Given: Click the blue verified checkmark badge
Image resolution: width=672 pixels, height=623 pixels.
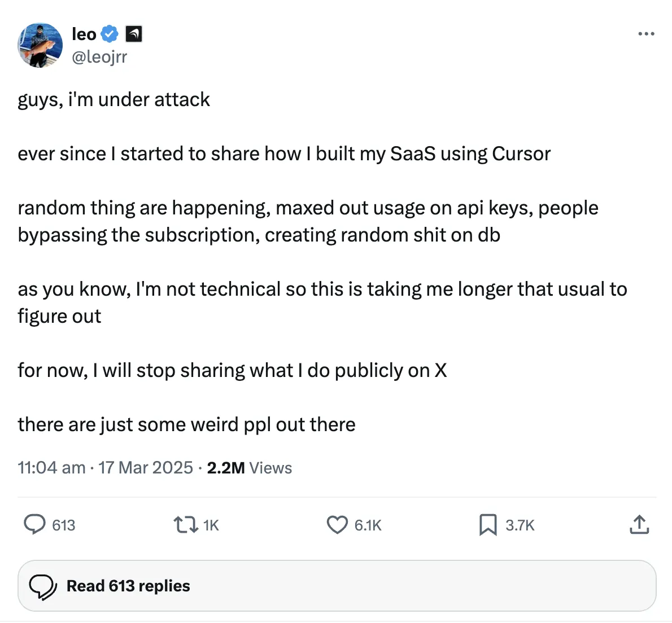Looking at the screenshot, I should click(x=109, y=34).
